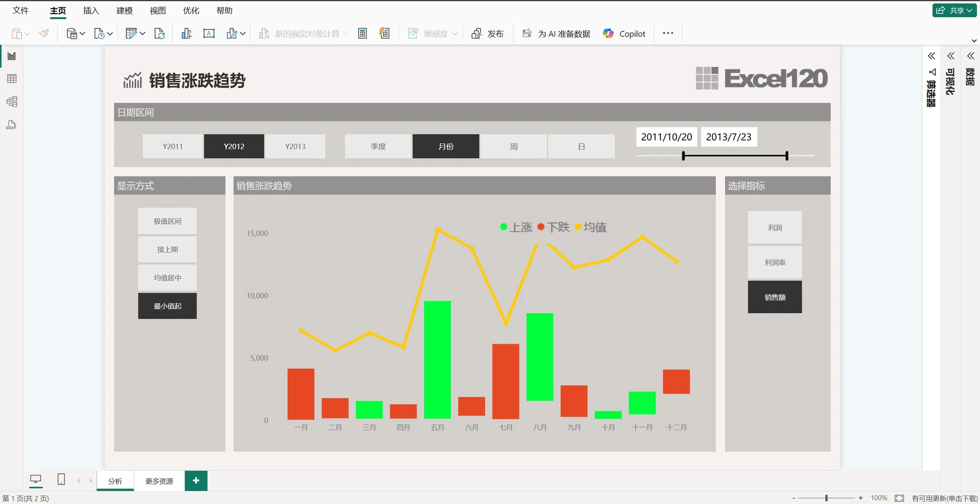The width and height of the screenshot is (980, 504).
Task: Insert a new visual from toolbar
Action: point(186,34)
